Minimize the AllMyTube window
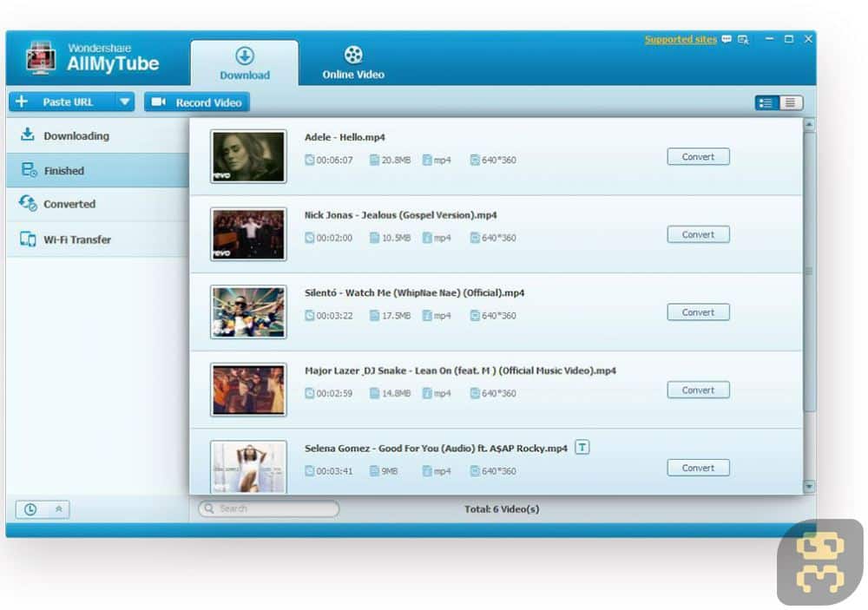The image size is (868, 610). coord(769,39)
